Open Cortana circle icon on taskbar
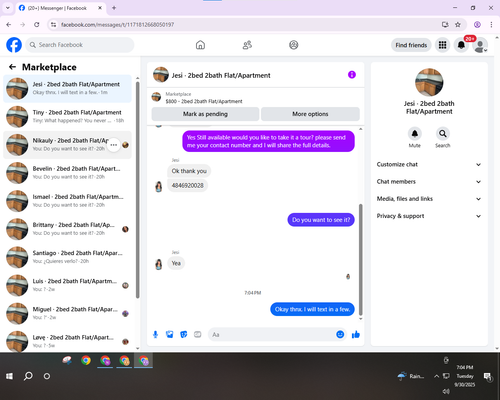Image resolution: width=500 pixels, height=400 pixels. click(47, 376)
